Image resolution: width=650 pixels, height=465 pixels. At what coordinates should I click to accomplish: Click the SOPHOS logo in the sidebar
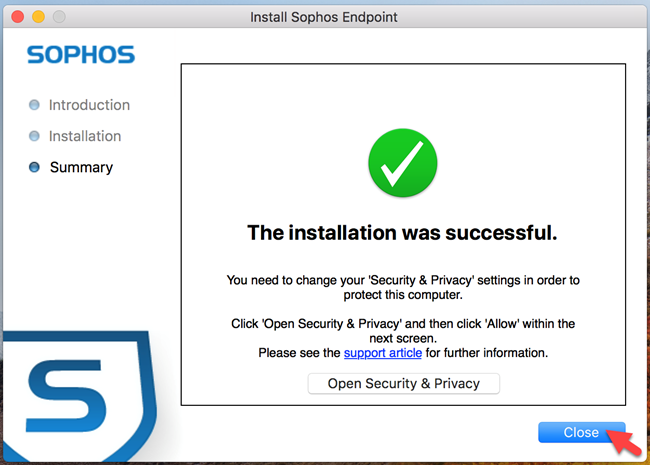[81, 55]
